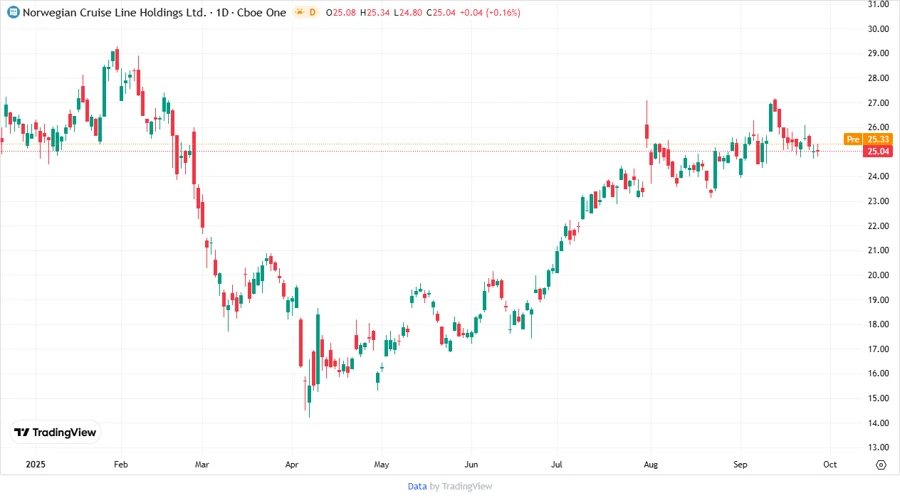Click the '24.00' price axis label
This screenshot has width=900, height=498.
tap(878, 177)
